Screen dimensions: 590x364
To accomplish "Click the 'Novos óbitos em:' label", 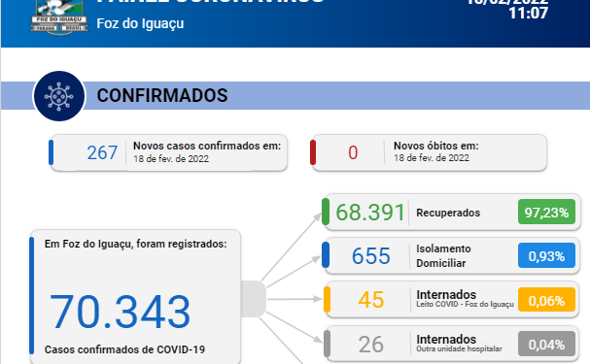I will click(436, 146).
